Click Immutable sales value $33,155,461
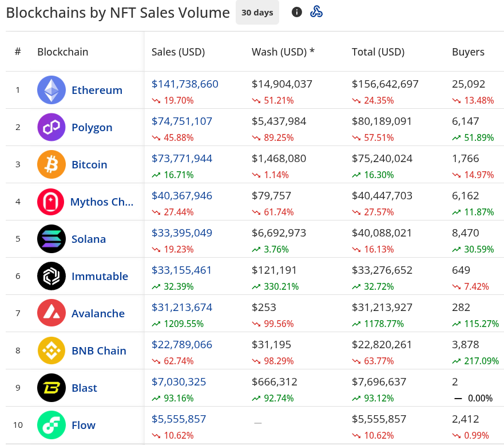Image resolution: width=504 pixels, height=445 pixels. pyautogui.click(x=181, y=270)
